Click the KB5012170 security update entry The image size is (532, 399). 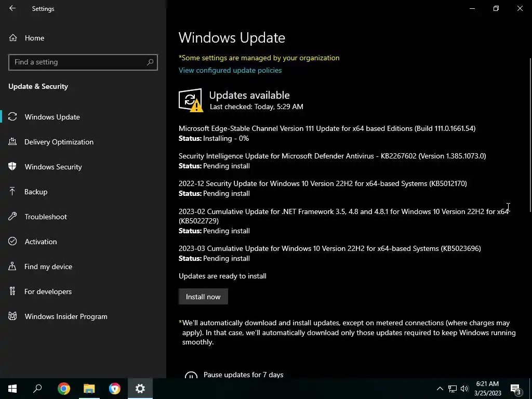323,183
